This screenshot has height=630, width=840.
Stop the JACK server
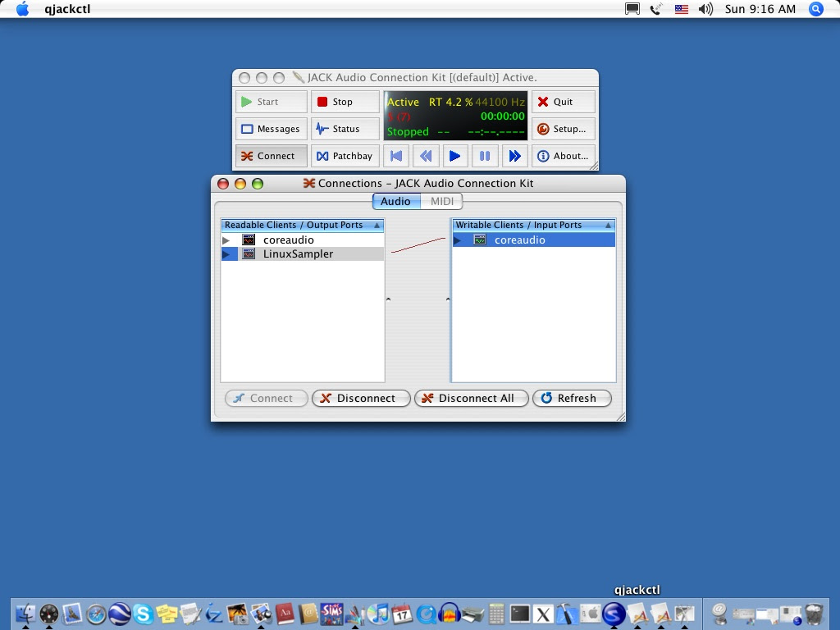click(345, 102)
